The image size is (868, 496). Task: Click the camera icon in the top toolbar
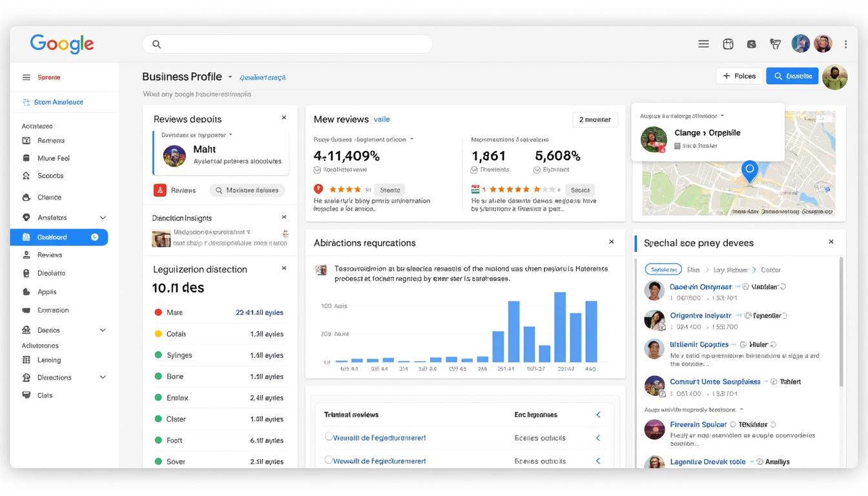pyautogui.click(x=751, y=43)
